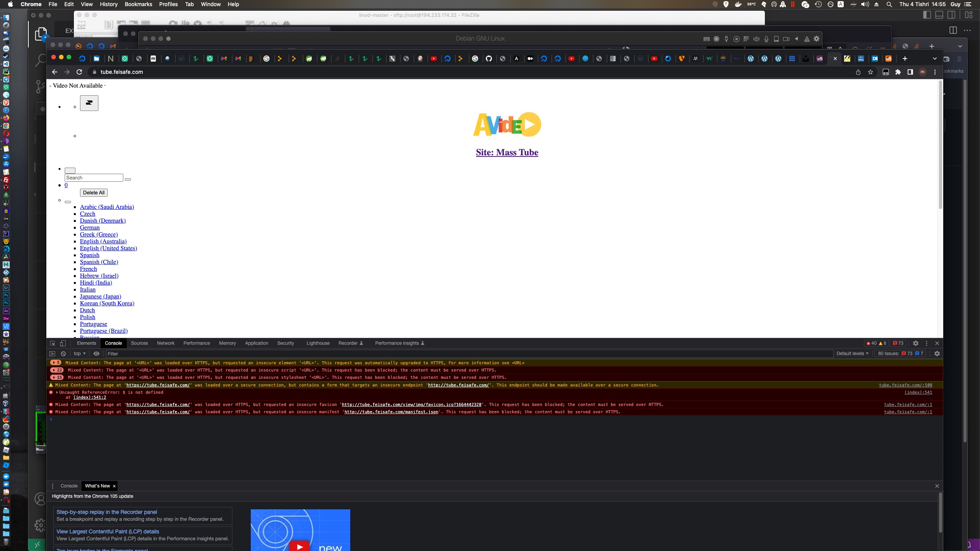Viewport: 980px width, 551px height.
Task: Open Spotlight search from the menu bar
Action: 889,4
